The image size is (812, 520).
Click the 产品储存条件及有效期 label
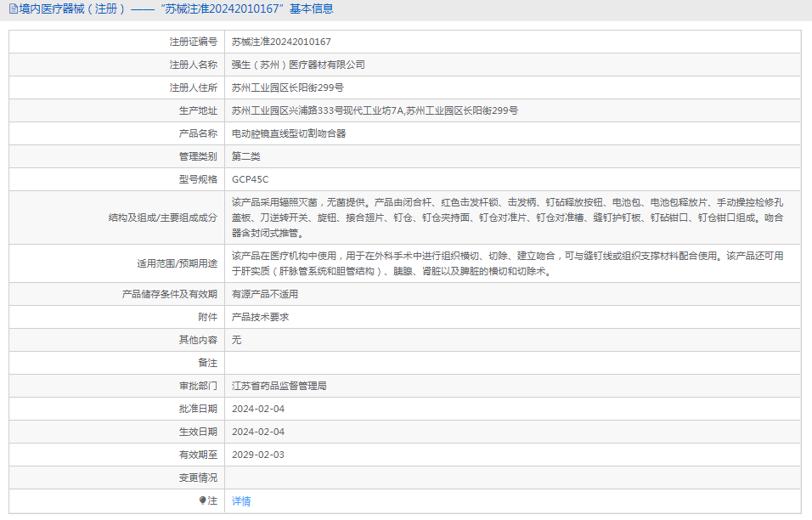(x=169, y=294)
